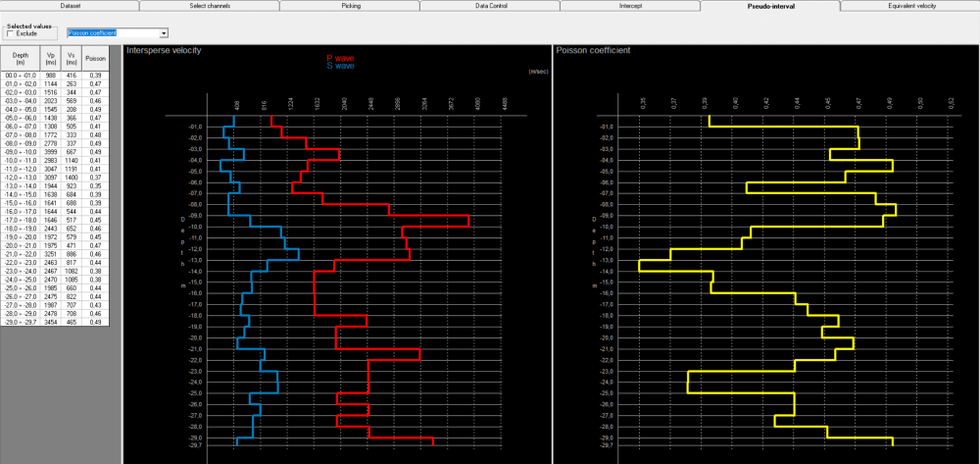Click the Depth column header
Viewport: 980px width, 464px height.
(x=20, y=58)
